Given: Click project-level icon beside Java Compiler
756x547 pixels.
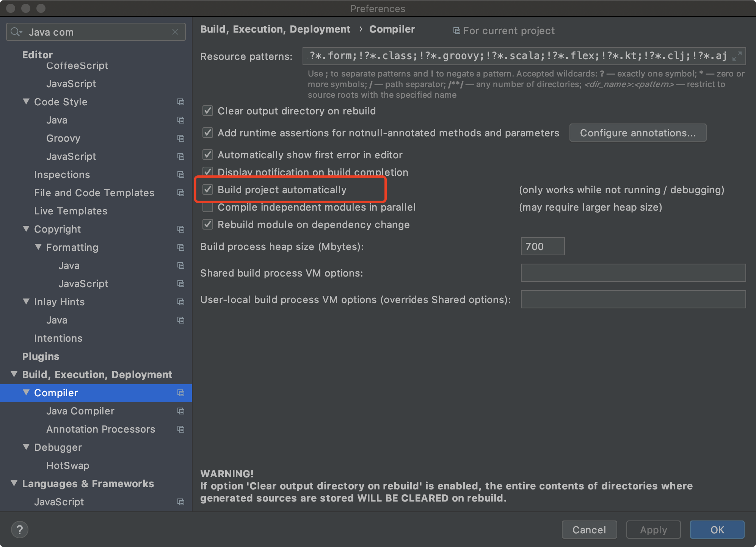Looking at the screenshot, I should pyautogui.click(x=181, y=411).
